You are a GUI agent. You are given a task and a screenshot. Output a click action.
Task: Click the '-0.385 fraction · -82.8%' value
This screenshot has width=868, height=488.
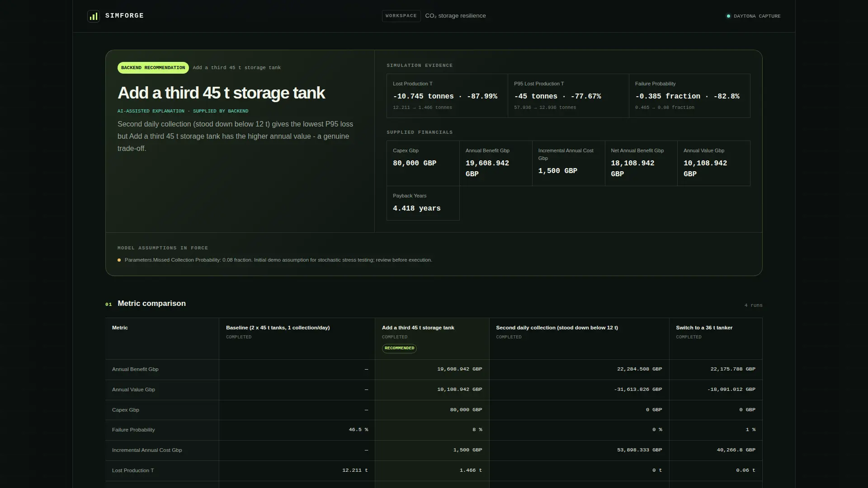coord(687,97)
